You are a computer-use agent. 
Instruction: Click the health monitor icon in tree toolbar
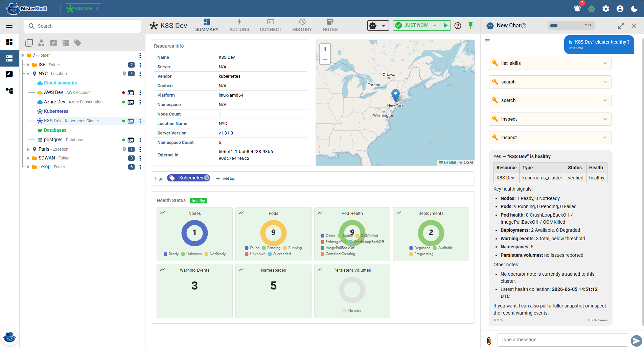click(53, 43)
